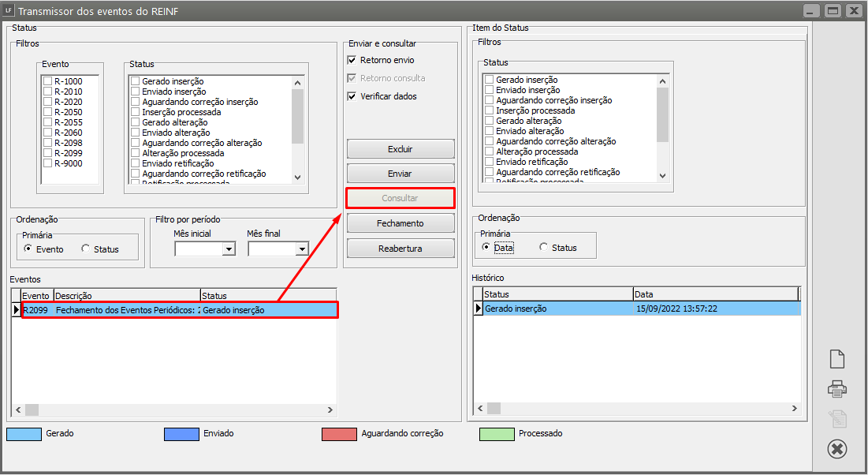Select Status as primary ordering in left panel

click(86, 249)
